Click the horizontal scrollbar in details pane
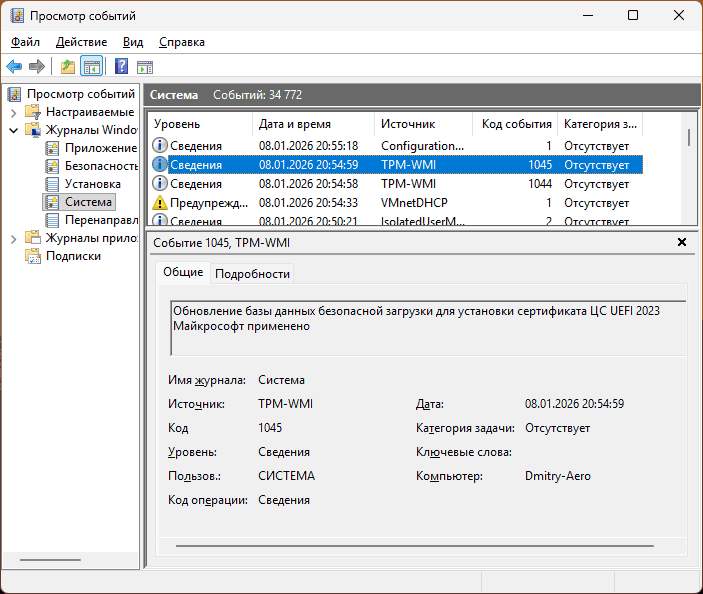 tap(415, 546)
